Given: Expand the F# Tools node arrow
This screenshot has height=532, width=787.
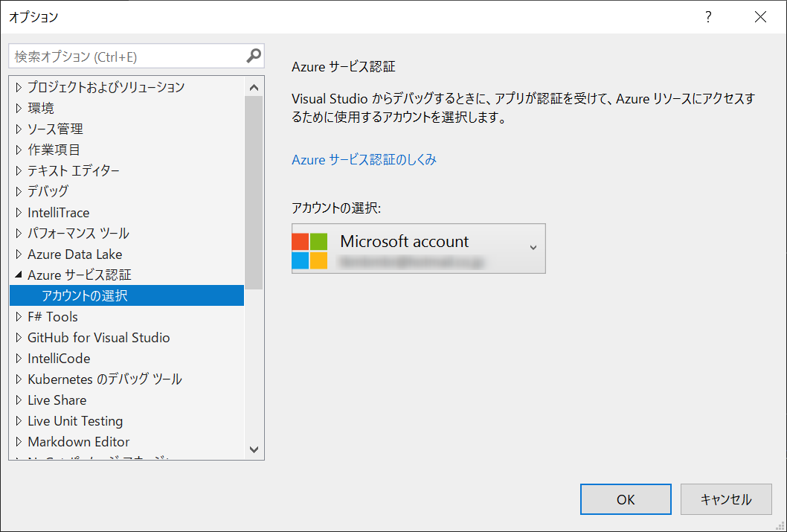Looking at the screenshot, I should [x=19, y=317].
